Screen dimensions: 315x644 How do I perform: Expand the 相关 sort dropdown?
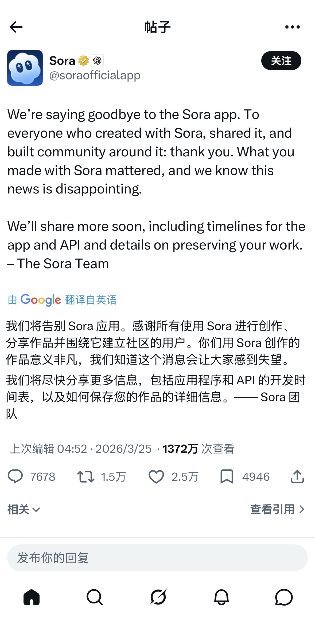[24, 509]
